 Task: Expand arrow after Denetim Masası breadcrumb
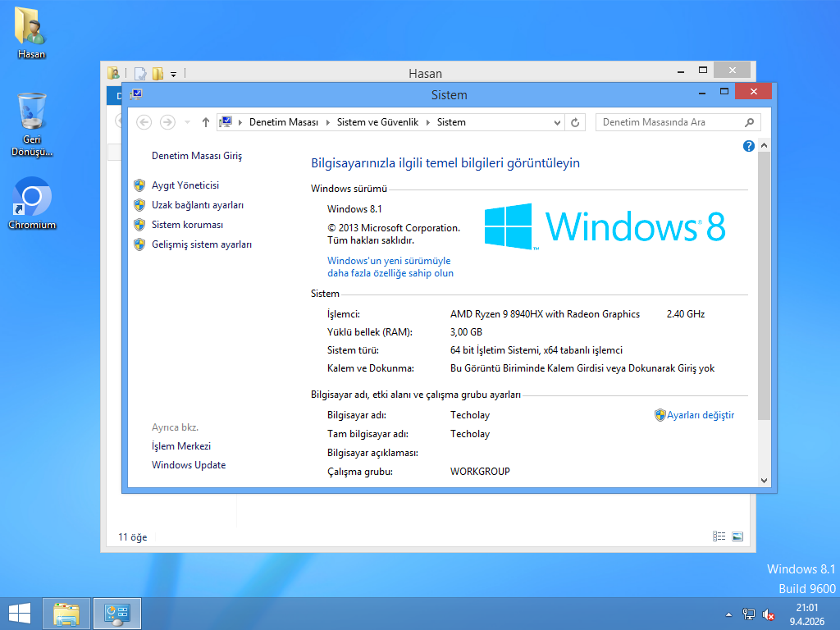click(328, 122)
